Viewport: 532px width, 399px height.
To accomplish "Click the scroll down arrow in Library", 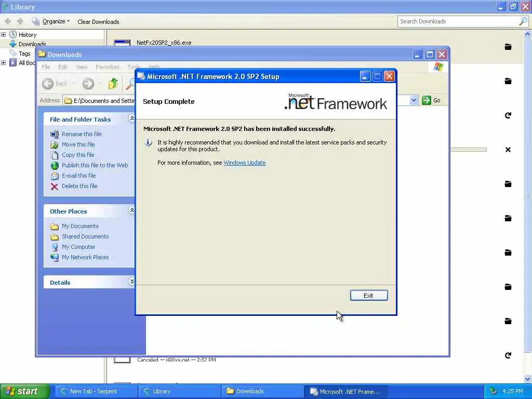I will (527, 379).
